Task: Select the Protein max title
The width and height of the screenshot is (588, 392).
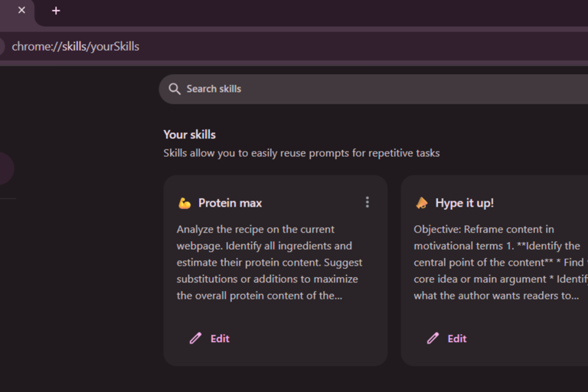Action: pos(230,203)
